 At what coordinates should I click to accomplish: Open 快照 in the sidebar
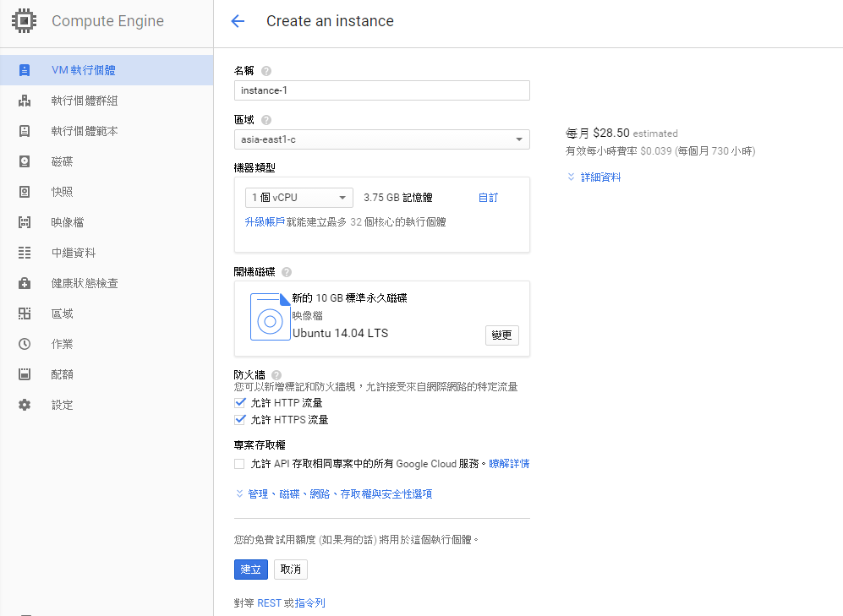[x=107, y=192]
